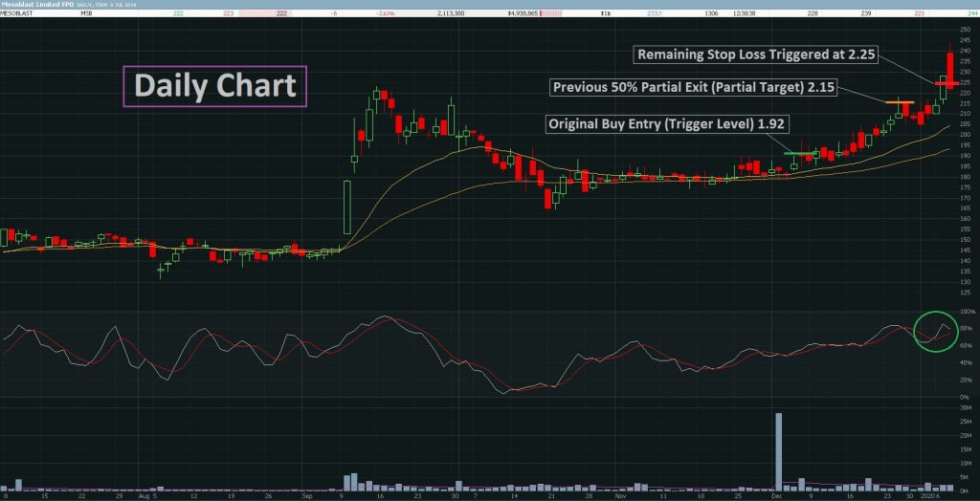Click the 30M label on the volume axis
Screen dimensions: 980x501
967,407
